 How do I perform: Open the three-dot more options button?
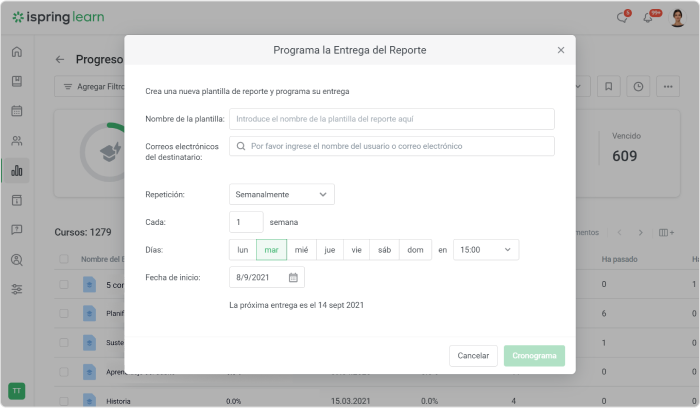pyautogui.click(x=668, y=86)
